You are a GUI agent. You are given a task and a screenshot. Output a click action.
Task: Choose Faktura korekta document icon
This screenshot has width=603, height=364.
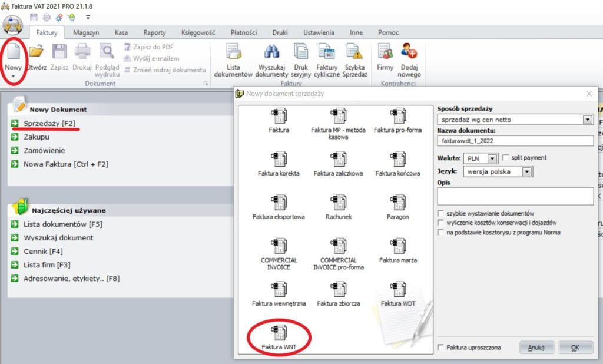pyautogui.click(x=278, y=159)
